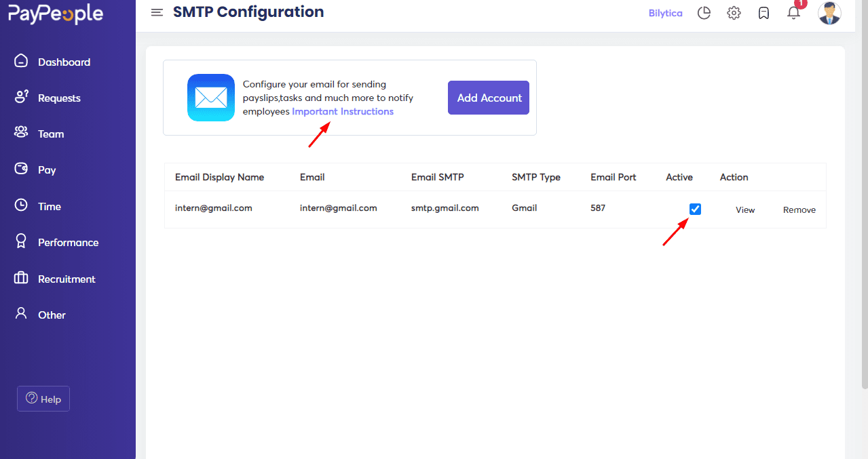Click the Performance award ribbon icon
The width and height of the screenshot is (868, 459).
[21, 241]
